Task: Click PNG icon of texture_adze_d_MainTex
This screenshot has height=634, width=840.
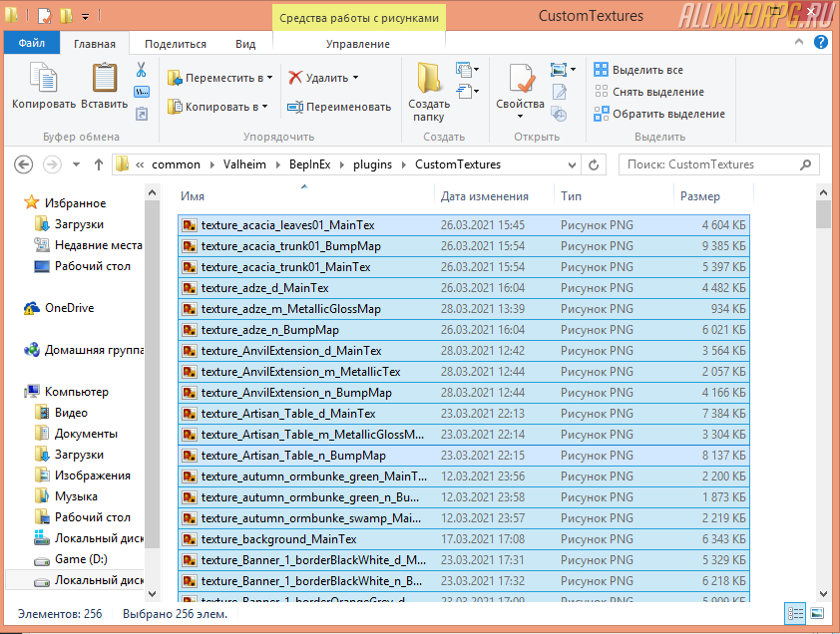Action: pos(190,288)
